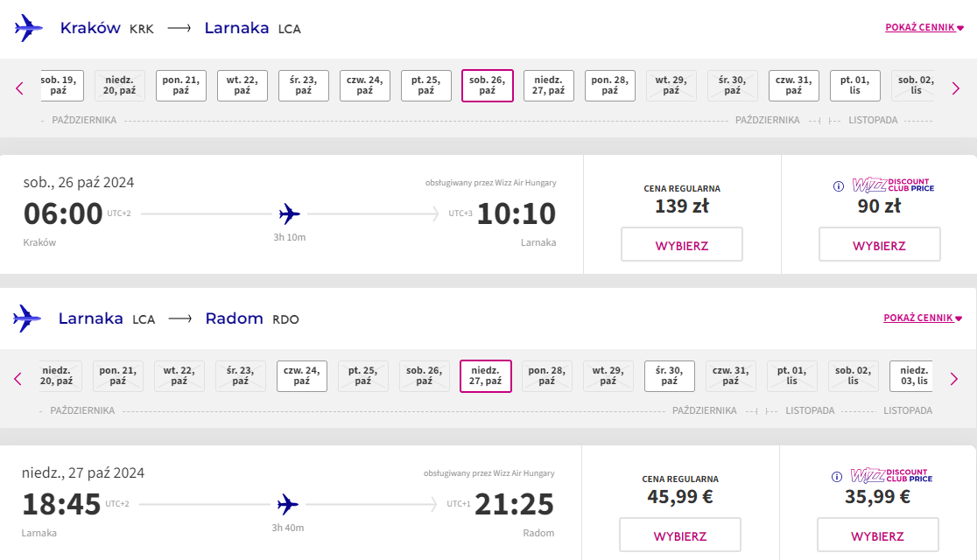Expand POKAŻ CENNIK for Larnaka to Radom

(x=922, y=318)
